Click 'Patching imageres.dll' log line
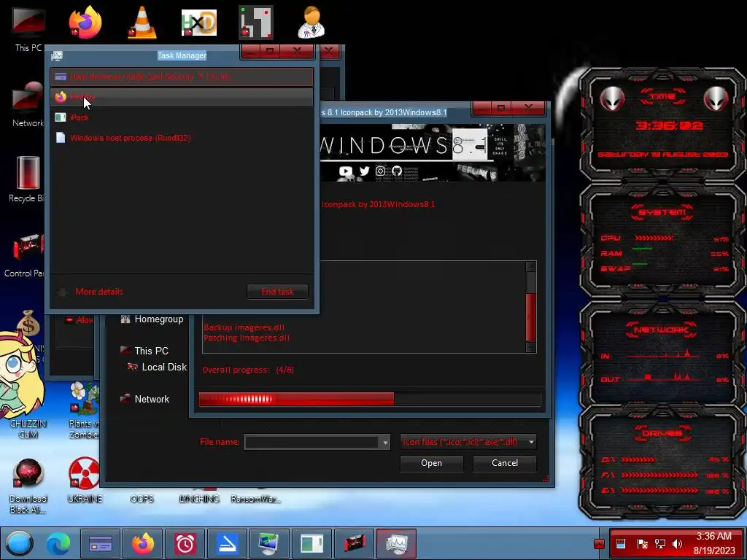The height and width of the screenshot is (560, 747). click(247, 338)
